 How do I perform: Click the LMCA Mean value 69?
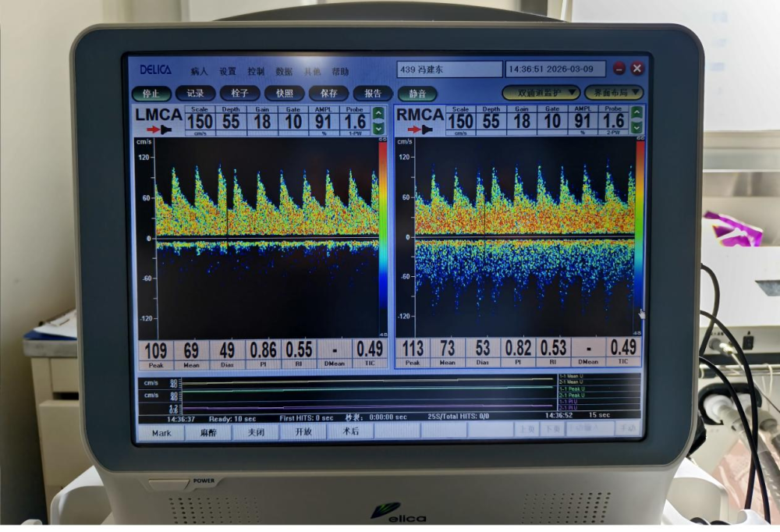(x=192, y=351)
